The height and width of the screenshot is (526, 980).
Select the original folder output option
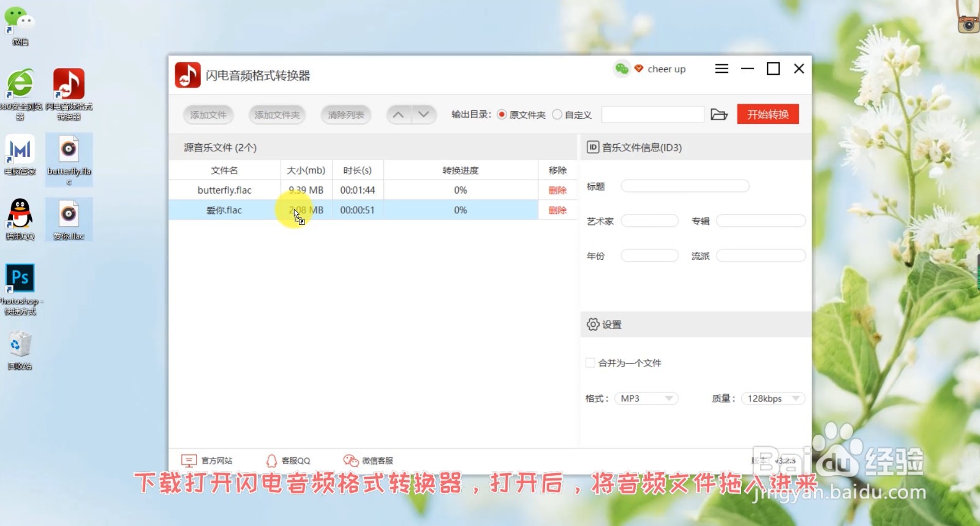point(502,115)
